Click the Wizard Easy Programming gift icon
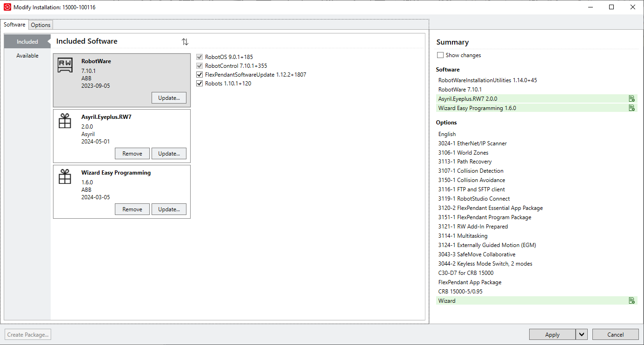The width and height of the screenshot is (644, 345). 65,177
